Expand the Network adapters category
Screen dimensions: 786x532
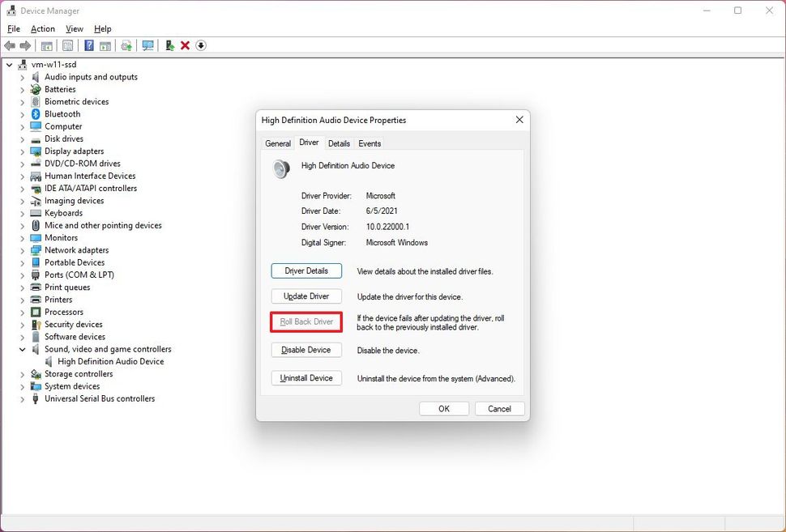tap(22, 249)
